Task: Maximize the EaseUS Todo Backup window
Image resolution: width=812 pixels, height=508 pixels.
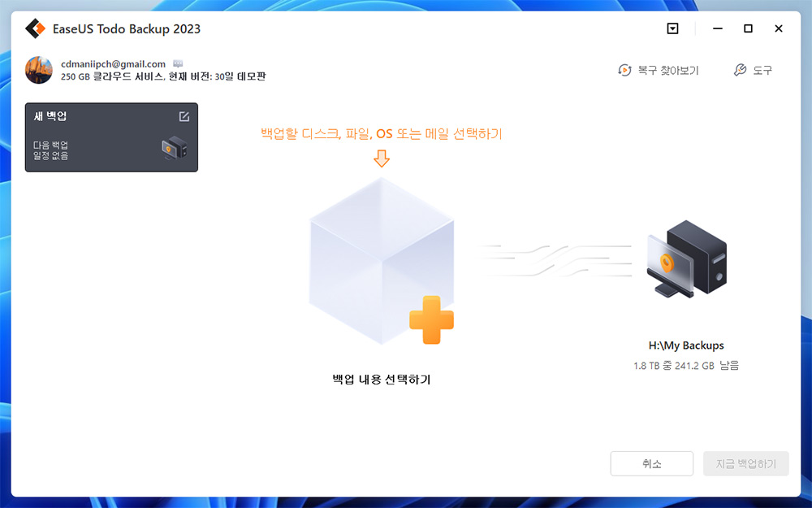Action: [748, 28]
